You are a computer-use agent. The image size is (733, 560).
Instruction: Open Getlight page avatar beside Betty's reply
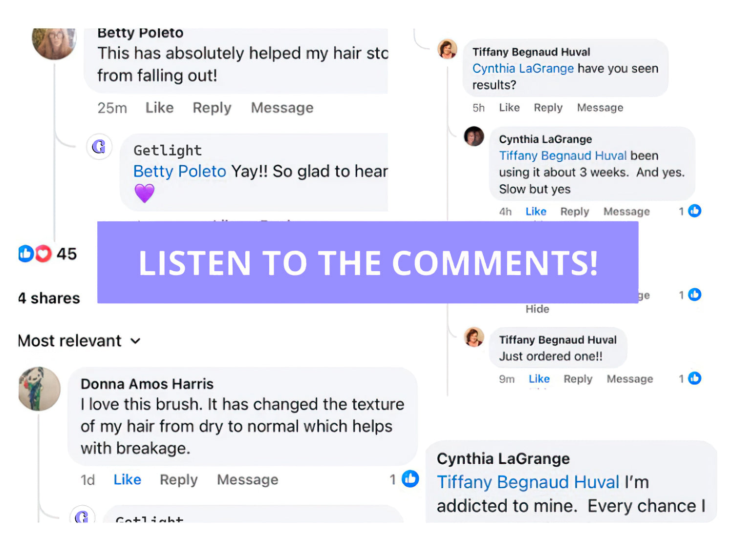[x=99, y=147]
